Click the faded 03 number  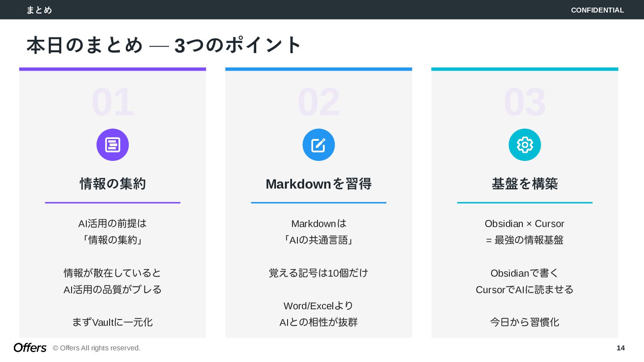pos(525,102)
